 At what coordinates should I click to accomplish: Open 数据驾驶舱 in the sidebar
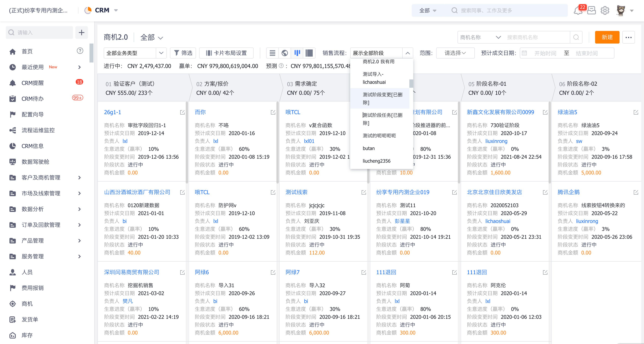(35, 162)
